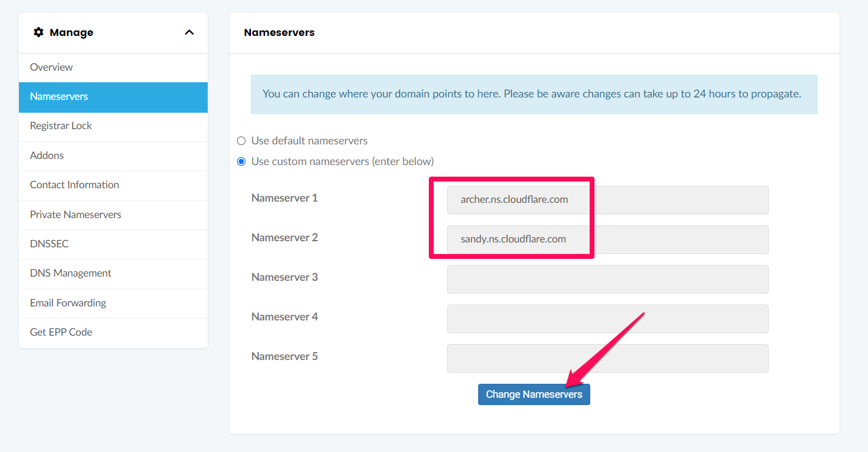Select the Use default nameservers radio button
The image size is (868, 452).
pos(241,140)
